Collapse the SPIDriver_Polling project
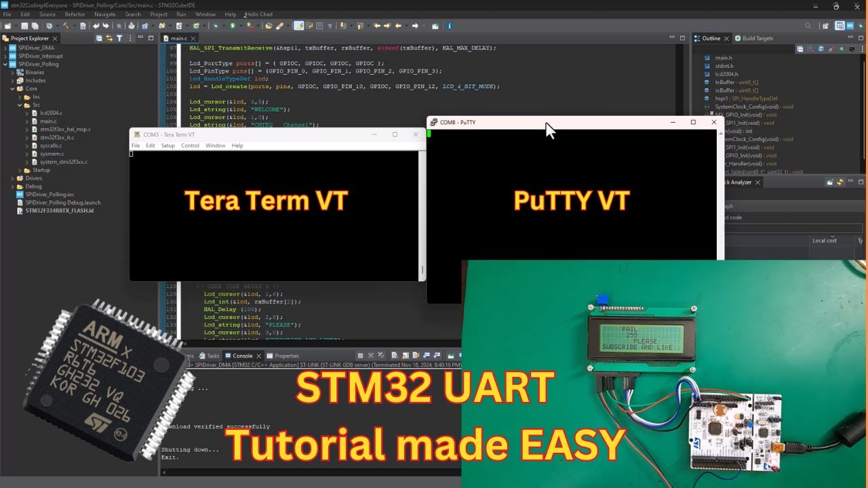 click(x=5, y=64)
